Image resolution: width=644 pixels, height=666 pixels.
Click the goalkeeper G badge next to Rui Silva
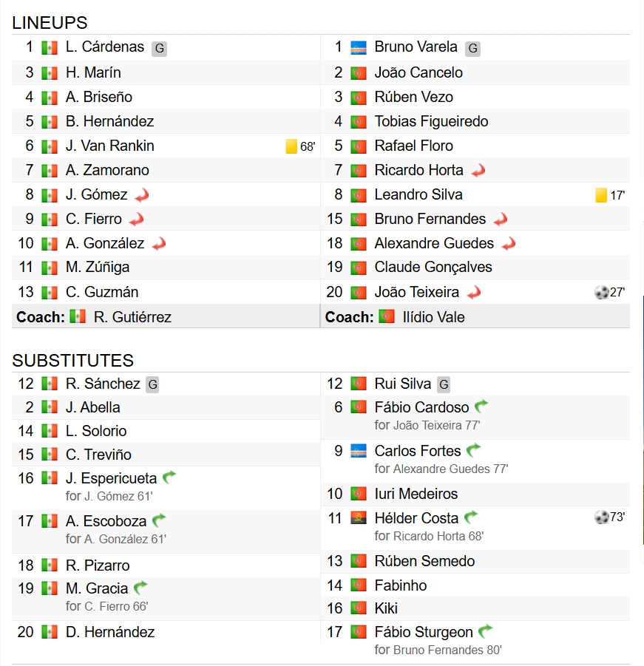444,384
